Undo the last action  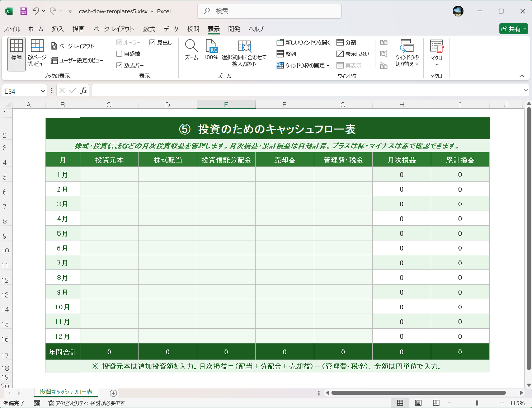click(36, 11)
